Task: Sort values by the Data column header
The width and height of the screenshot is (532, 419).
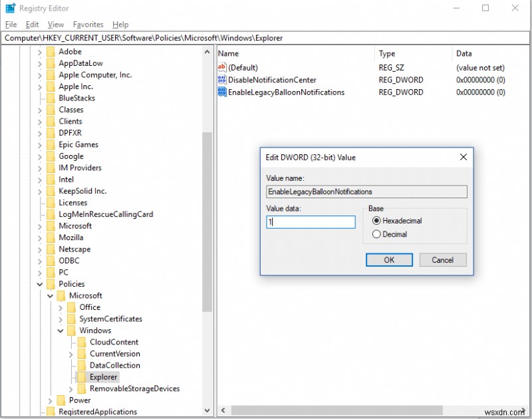Action: click(x=491, y=54)
